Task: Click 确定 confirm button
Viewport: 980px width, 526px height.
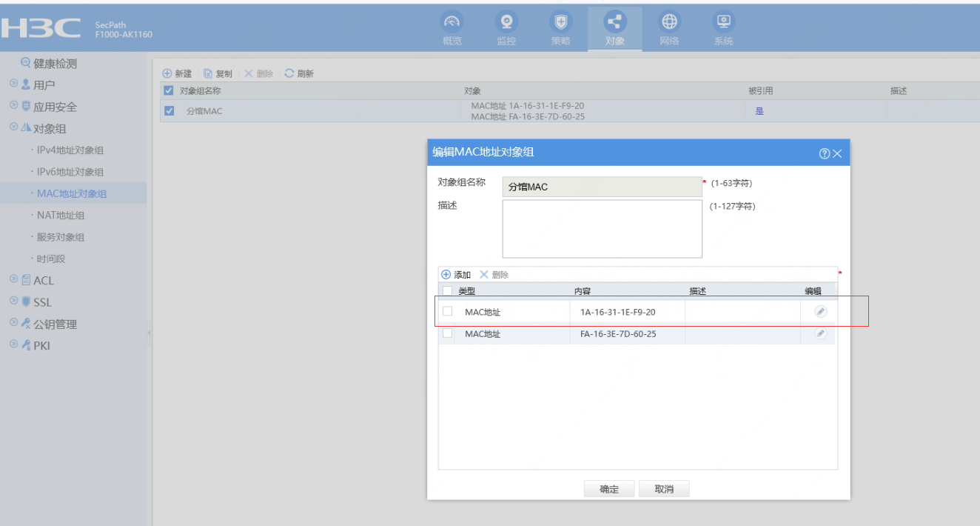Action: (609, 489)
